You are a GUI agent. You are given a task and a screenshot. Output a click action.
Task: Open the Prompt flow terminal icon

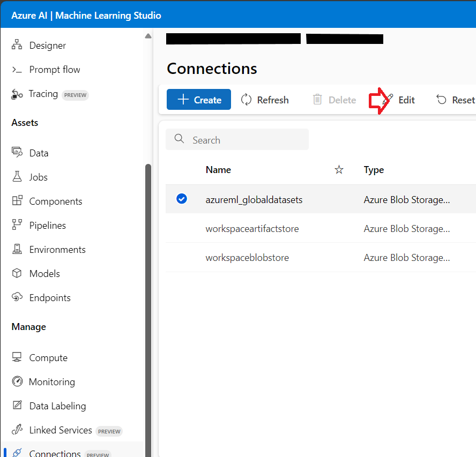[x=17, y=70]
